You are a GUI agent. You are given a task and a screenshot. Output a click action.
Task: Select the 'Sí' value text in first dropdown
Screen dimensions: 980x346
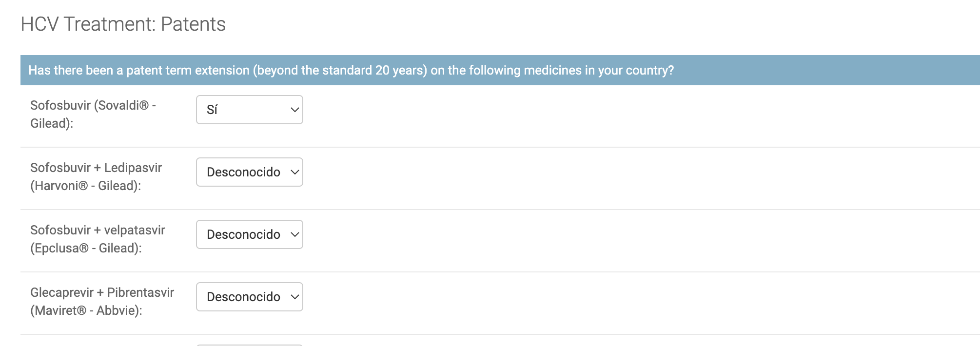click(x=212, y=110)
